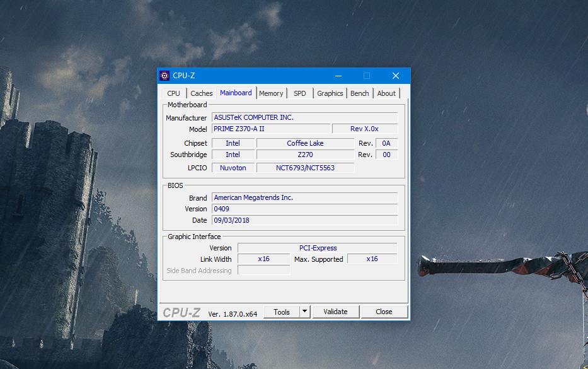Expand the Tools dropdown arrow
The image size is (588, 369).
click(x=305, y=312)
